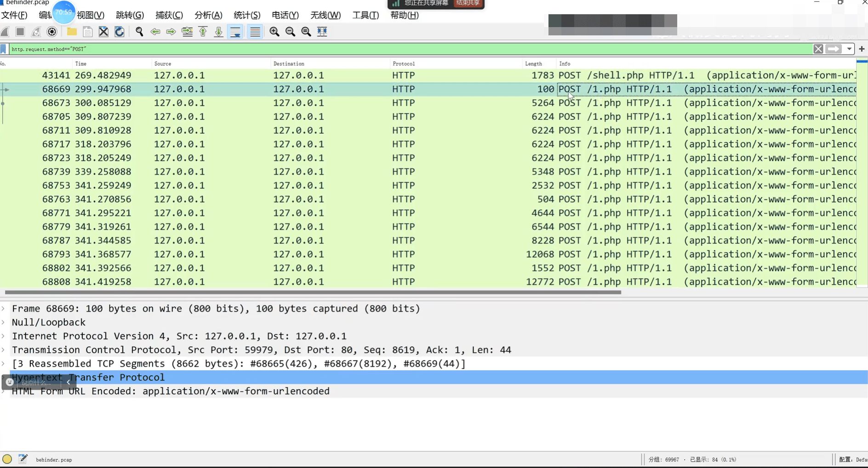The image size is (868, 468).
Task: Expand Null/Loopback layer
Action: point(3,322)
